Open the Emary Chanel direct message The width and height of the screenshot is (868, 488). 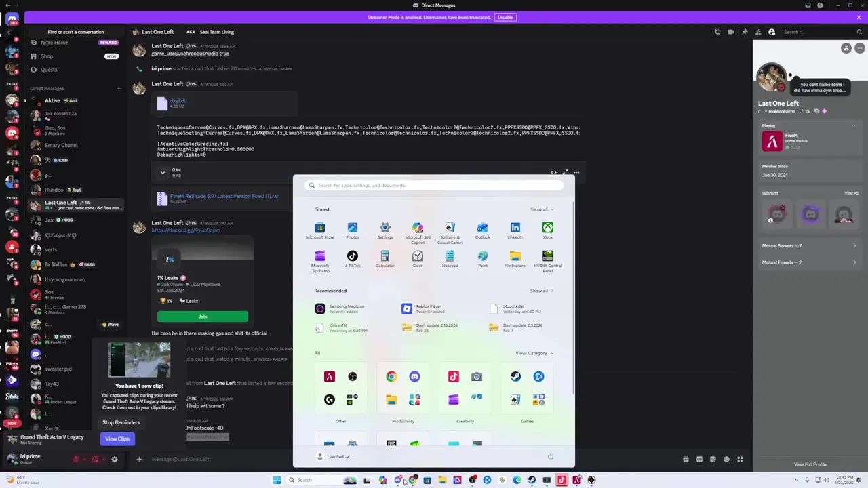tap(75, 145)
